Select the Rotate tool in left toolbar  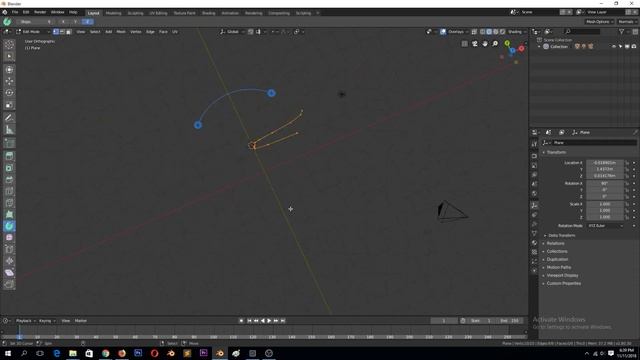tap(9, 93)
